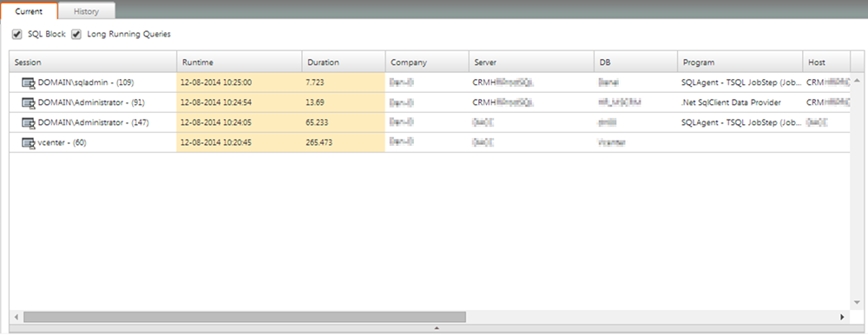
Task: Sort by the DB column header
Action: click(x=636, y=62)
